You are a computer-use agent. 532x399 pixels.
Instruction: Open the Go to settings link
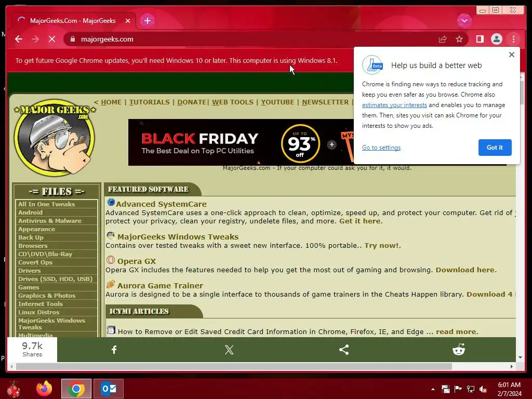(381, 147)
